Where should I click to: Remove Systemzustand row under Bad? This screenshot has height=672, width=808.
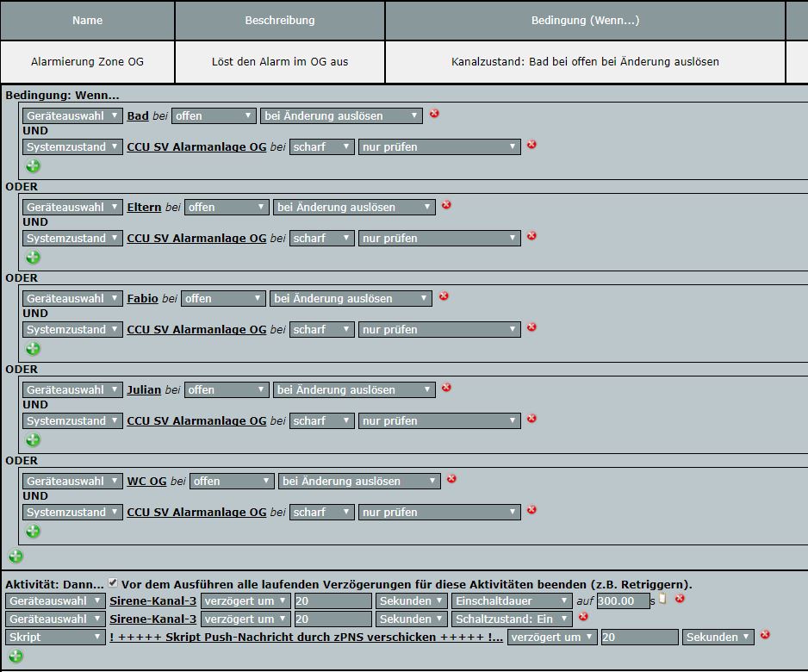(531, 144)
